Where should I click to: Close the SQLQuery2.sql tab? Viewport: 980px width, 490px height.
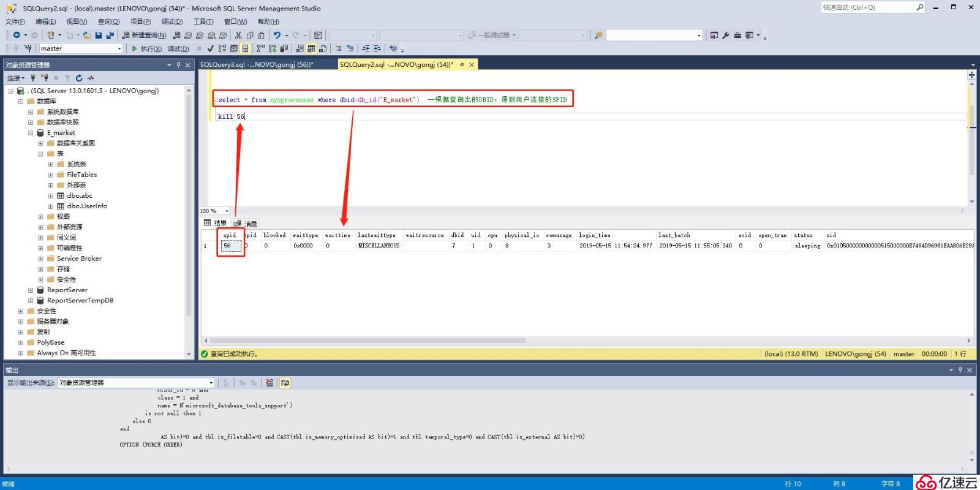pos(471,64)
